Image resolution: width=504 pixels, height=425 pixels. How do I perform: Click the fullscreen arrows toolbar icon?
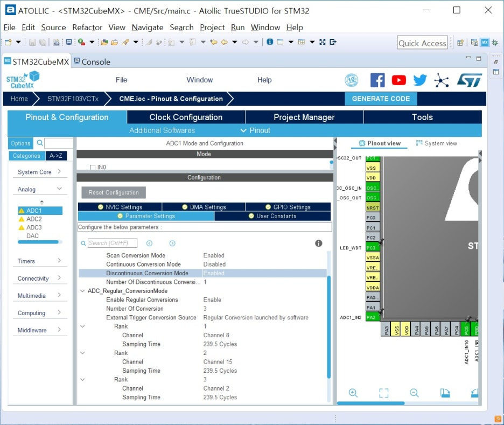coord(323,42)
